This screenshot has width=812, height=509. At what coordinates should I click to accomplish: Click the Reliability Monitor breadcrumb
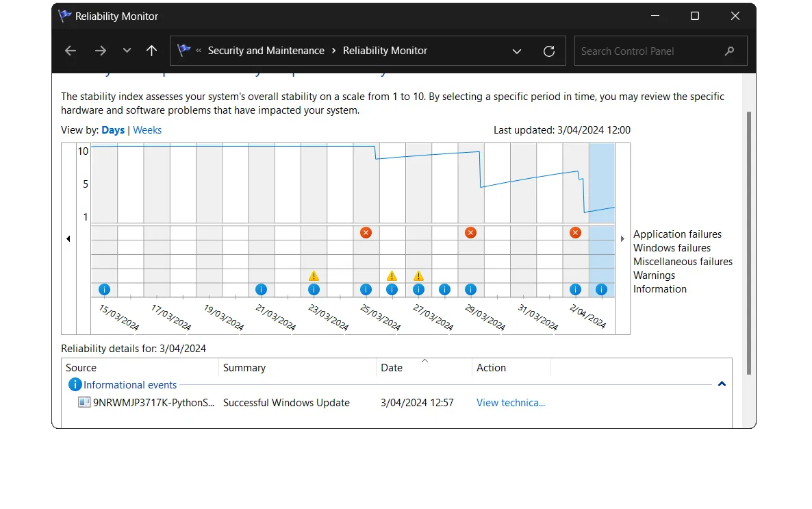(385, 51)
